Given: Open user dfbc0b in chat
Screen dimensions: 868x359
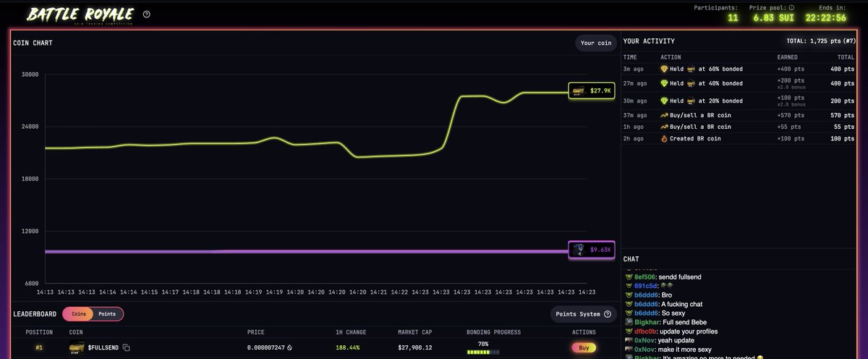Looking at the screenshot, I should 645,331.
